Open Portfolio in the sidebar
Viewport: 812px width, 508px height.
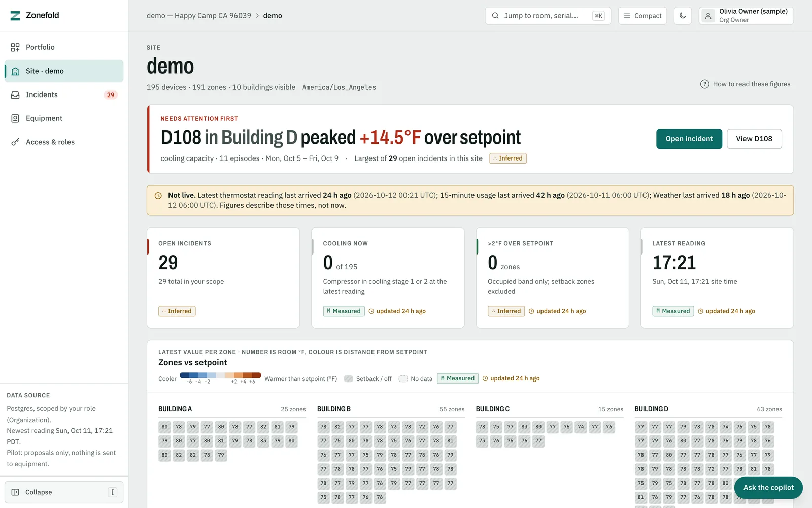click(x=64, y=47)
